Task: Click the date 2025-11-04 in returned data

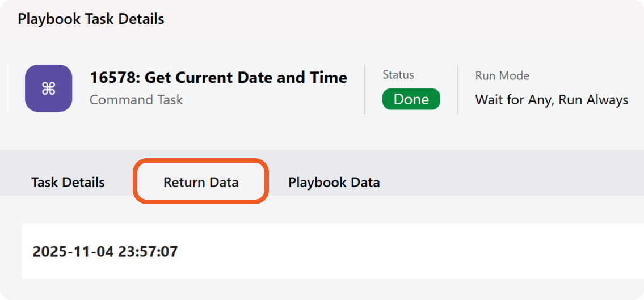Action: click(x=73, y=251)
